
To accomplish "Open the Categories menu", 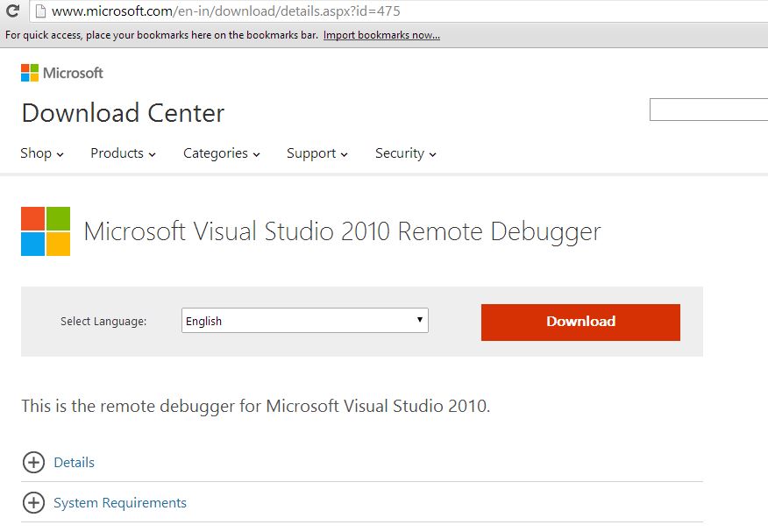I will point(222,153).
